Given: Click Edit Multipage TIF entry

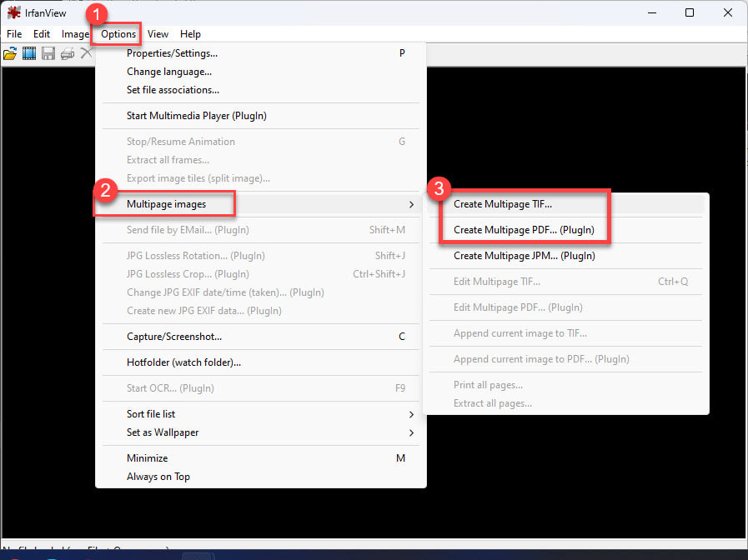Looking at the screenshot, I should click(565, 282).
